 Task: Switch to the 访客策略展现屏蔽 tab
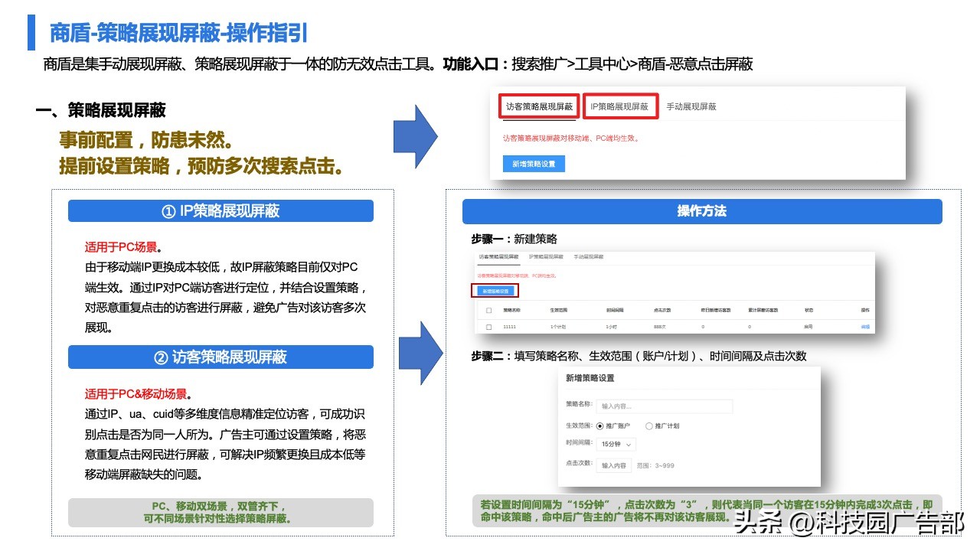point(539,106)
